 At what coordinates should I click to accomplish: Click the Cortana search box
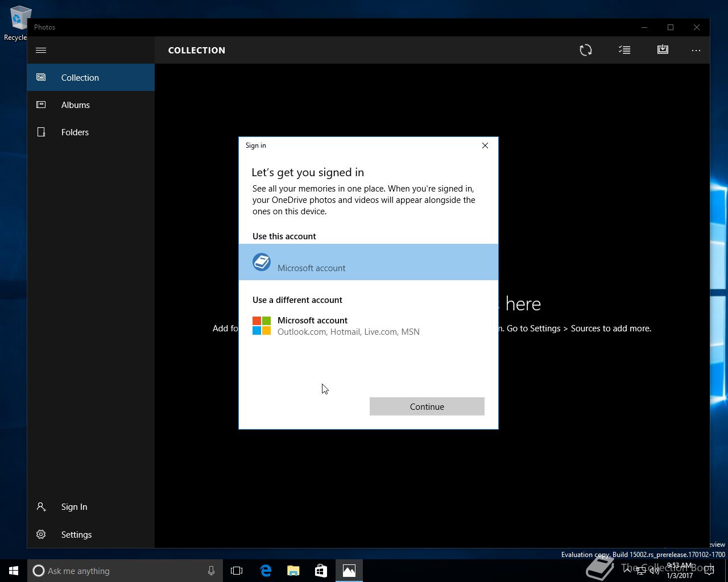[125, 571]
